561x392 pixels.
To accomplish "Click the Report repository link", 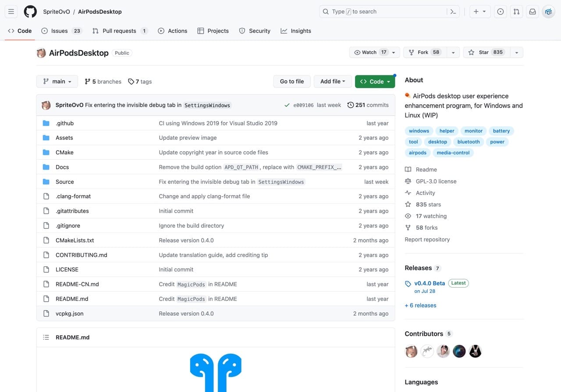I will pos(427,239).
